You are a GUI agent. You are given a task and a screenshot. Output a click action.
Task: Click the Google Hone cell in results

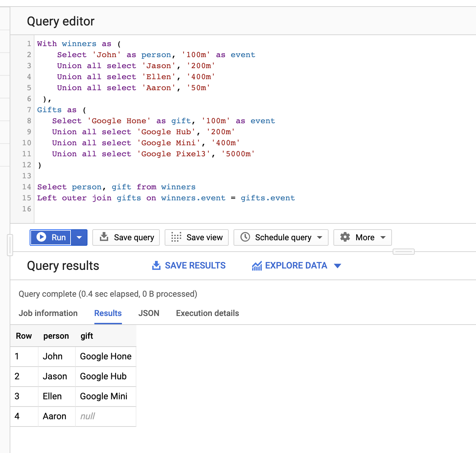(x=105, y=356)
